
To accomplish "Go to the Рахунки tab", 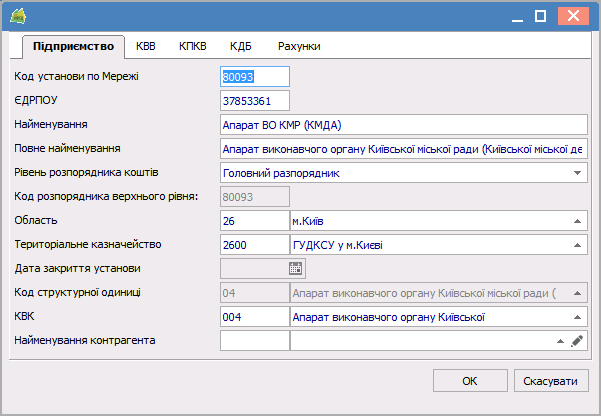I will click(x=300, y=46).
